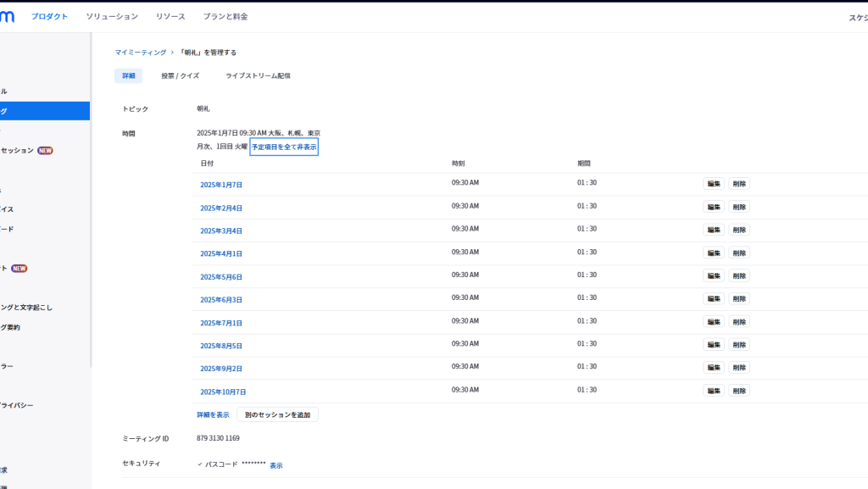
Task: Open the 2025年1月7日 occurrence link
Action: [x=221, y=185]
